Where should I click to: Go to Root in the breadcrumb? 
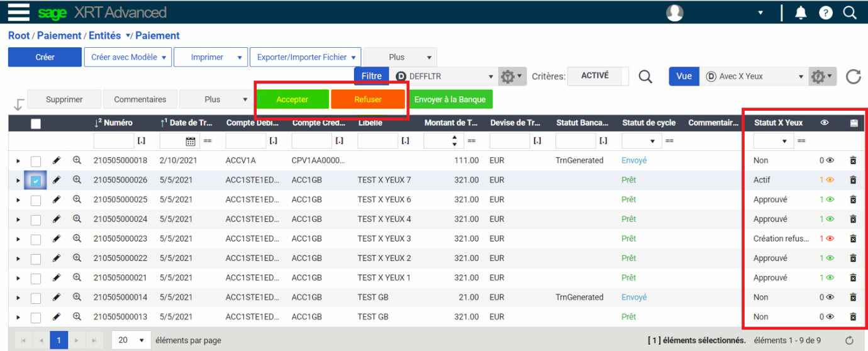coord(18,36)
